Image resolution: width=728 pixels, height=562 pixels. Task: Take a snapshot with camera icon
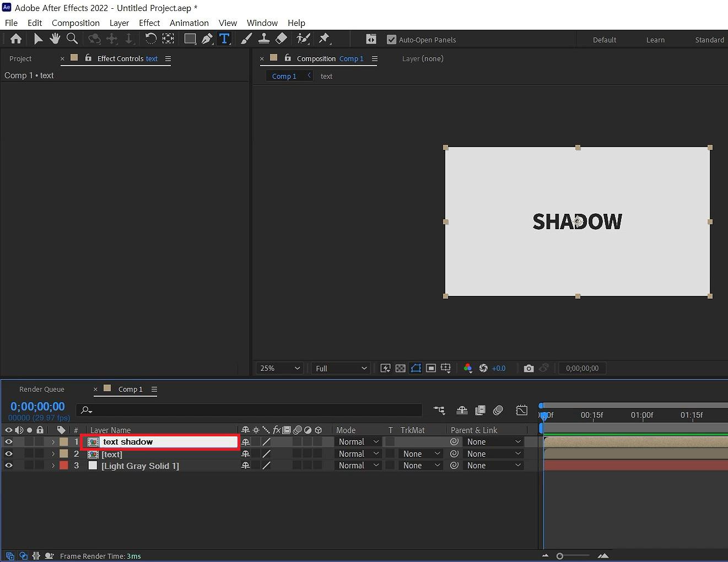click(x=529, y=368)
